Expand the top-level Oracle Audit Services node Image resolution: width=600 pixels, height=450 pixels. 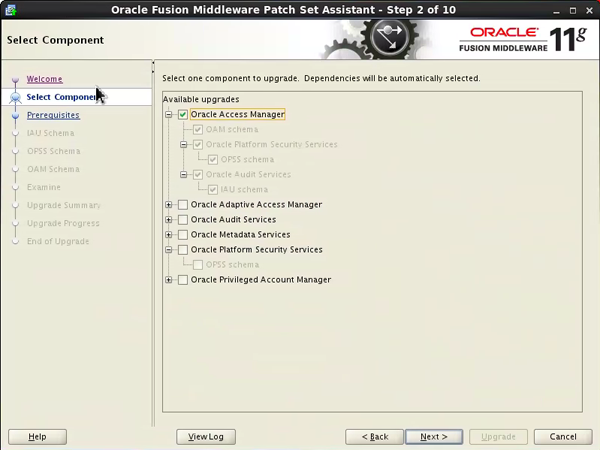coord(168,220)
